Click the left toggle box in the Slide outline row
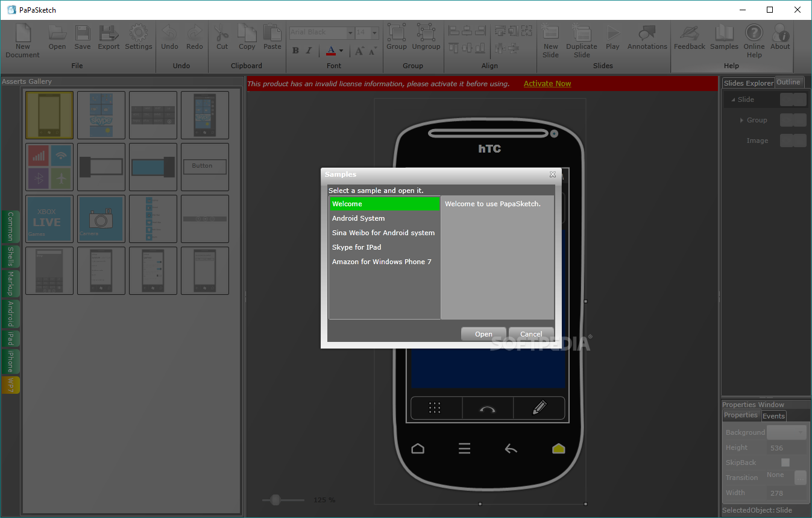The width and height of the screenshot is (812, 518). point(787,99)
